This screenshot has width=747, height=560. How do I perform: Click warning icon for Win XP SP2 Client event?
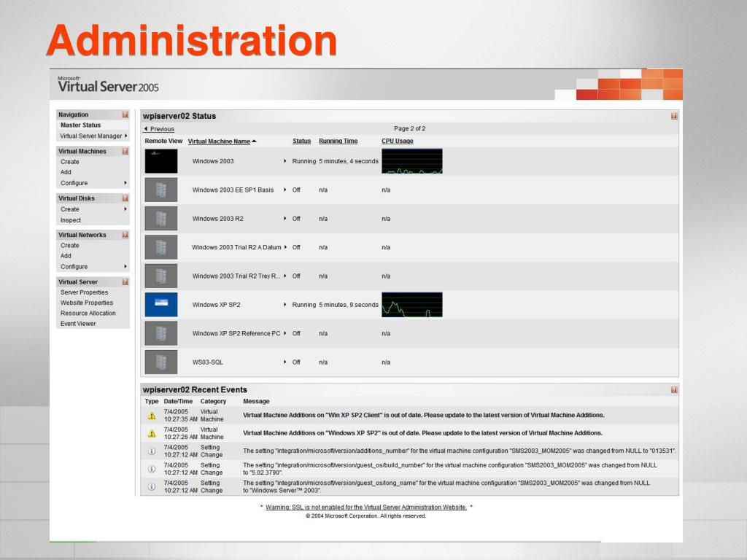(152, 416)
